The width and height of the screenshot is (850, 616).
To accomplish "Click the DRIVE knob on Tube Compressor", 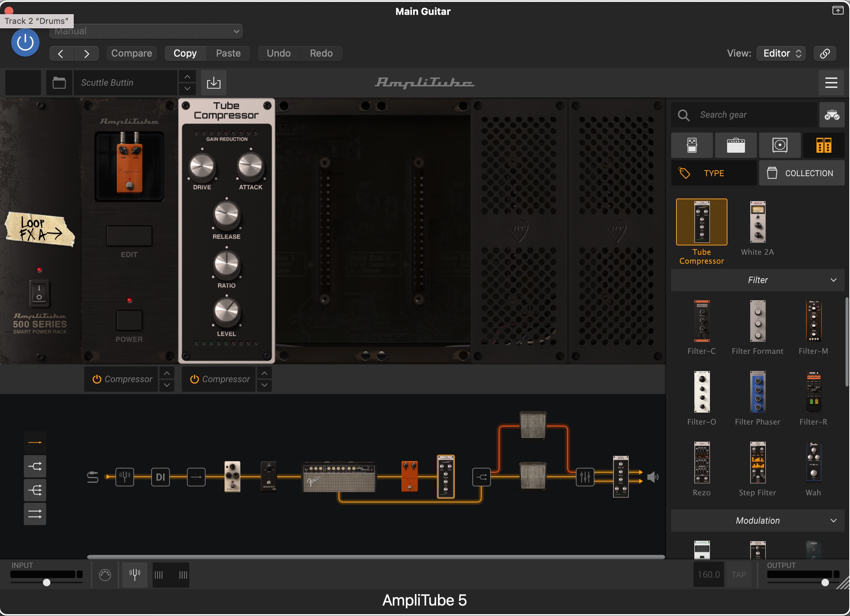I will click(x=202, y=166).
